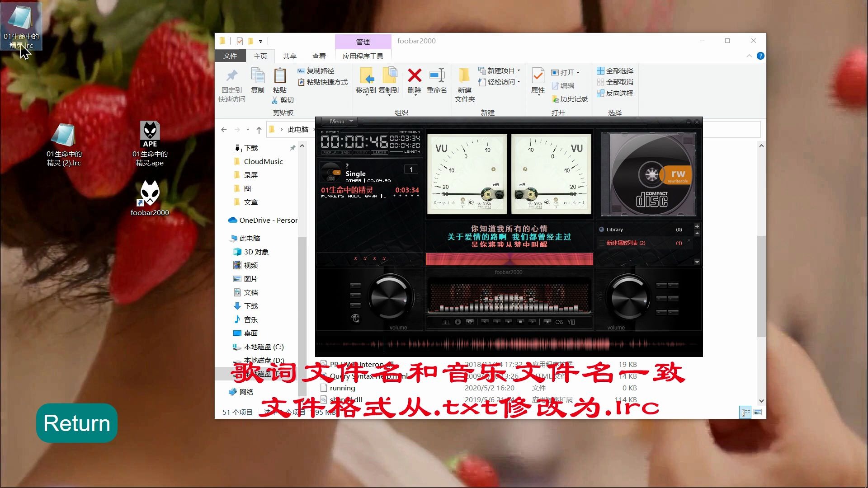Click the YouTube icon in foobar2000 toolbar
The width and height of the screenshot is (868, 488).
[x=572, y=322]
